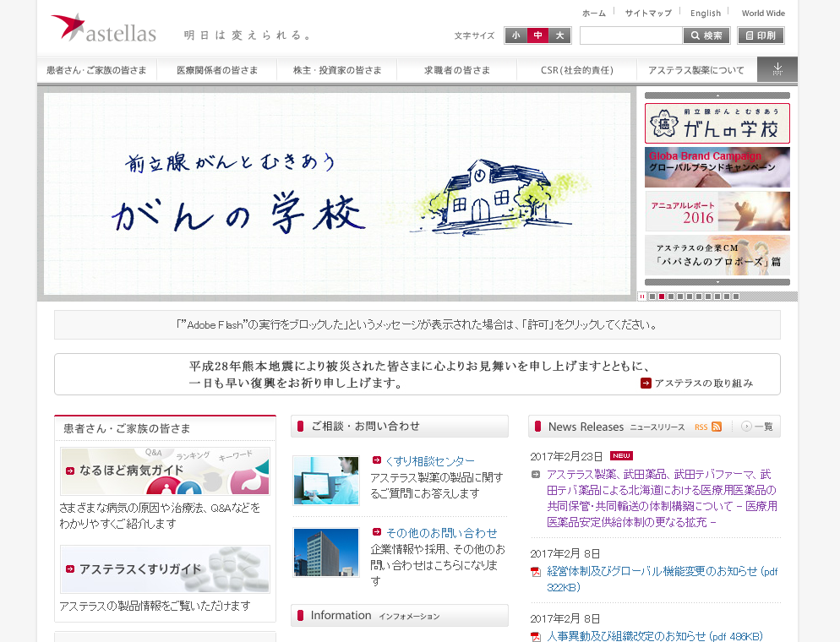Open the 2017年2月23日 news release link
The image size is (840, 642).
pyautogui.click(x=662, y=498)
